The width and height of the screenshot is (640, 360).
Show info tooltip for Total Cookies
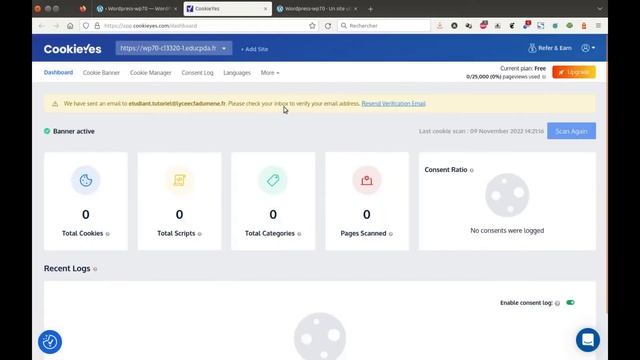108,234
